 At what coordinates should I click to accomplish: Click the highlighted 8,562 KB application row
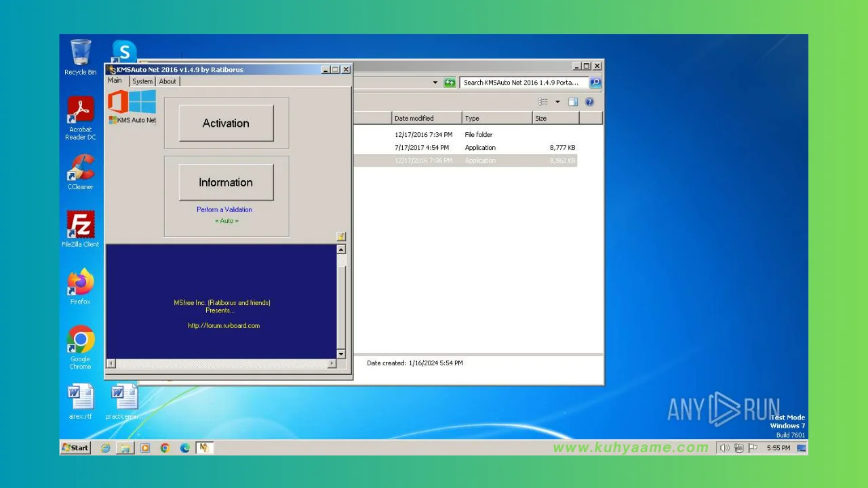click(465, 161)
